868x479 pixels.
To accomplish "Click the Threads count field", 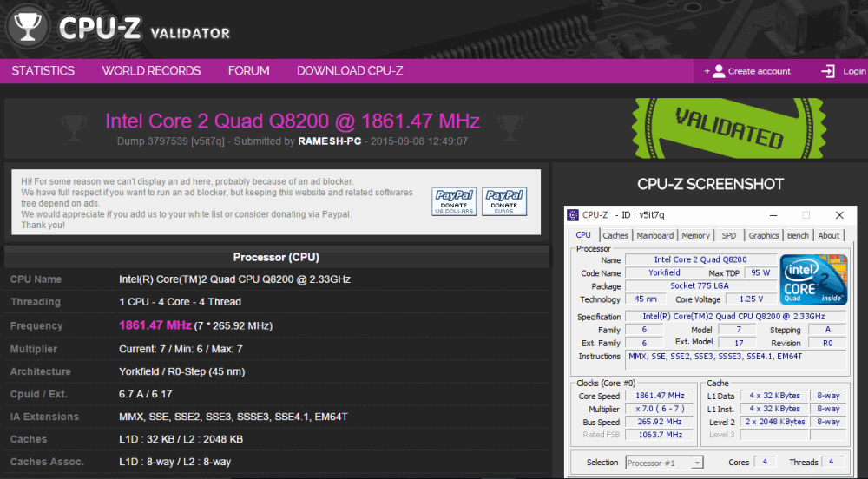I will tap(832, 462).
